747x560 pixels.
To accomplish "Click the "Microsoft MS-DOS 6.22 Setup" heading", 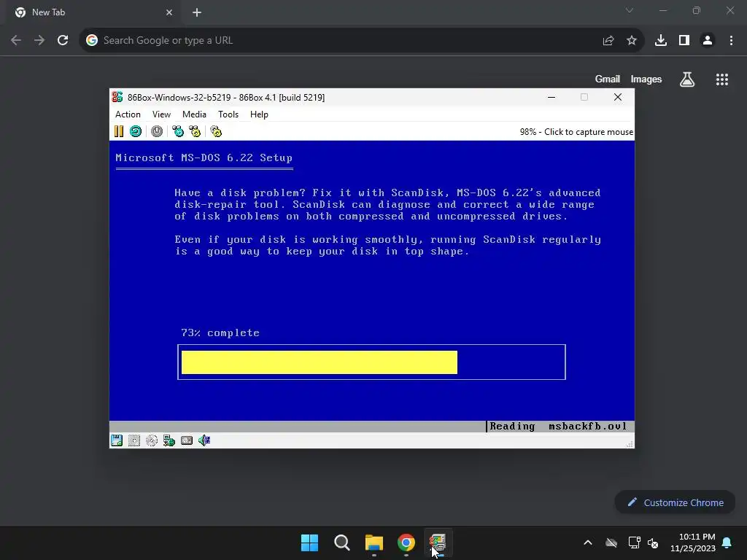I will coord(204,157).
